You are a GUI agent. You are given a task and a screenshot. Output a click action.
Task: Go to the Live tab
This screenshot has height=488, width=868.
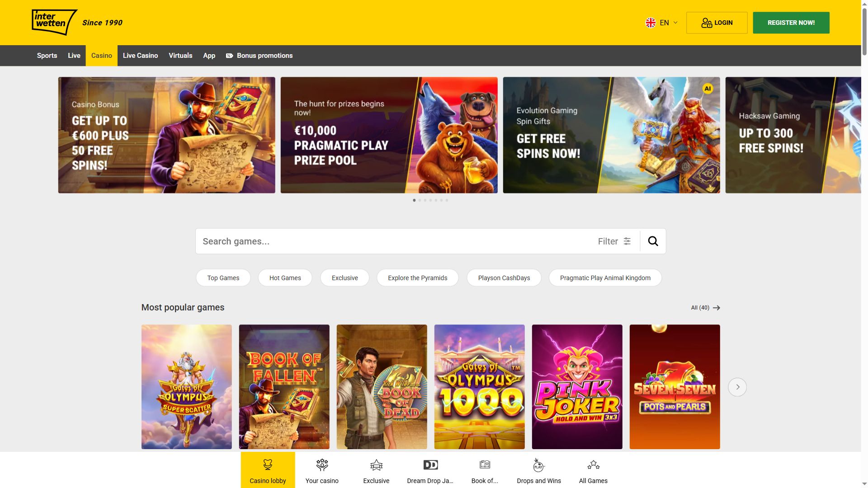pos(74,56)
